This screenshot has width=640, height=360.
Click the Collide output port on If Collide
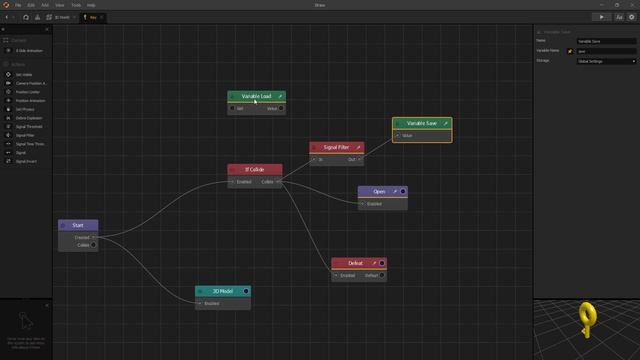(x=278, y=182)
